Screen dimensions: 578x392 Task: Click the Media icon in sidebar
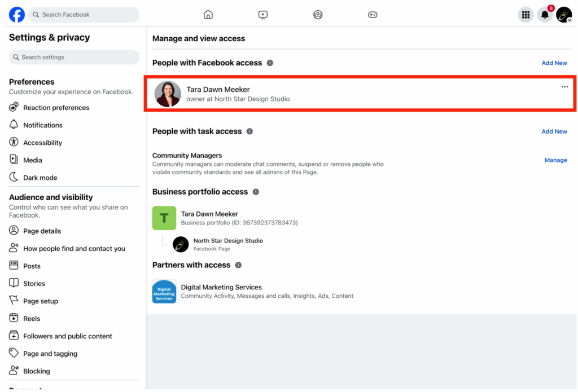(14, 159)
